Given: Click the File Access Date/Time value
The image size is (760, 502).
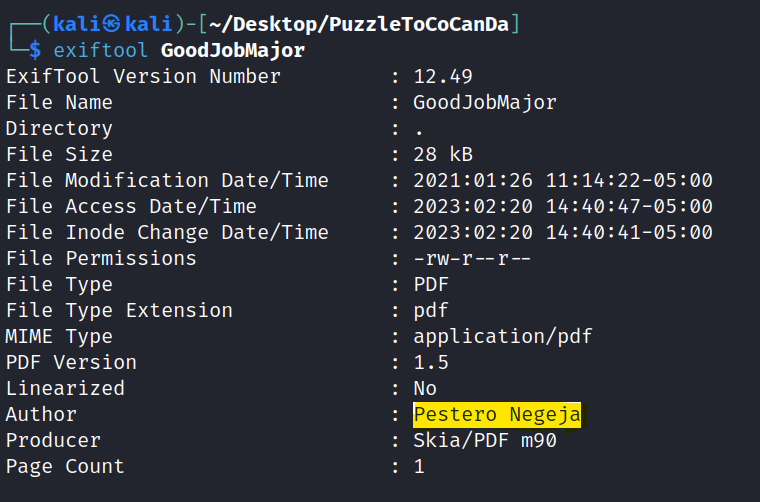Looking at the screenshot, I should click(x=563, y=206).
